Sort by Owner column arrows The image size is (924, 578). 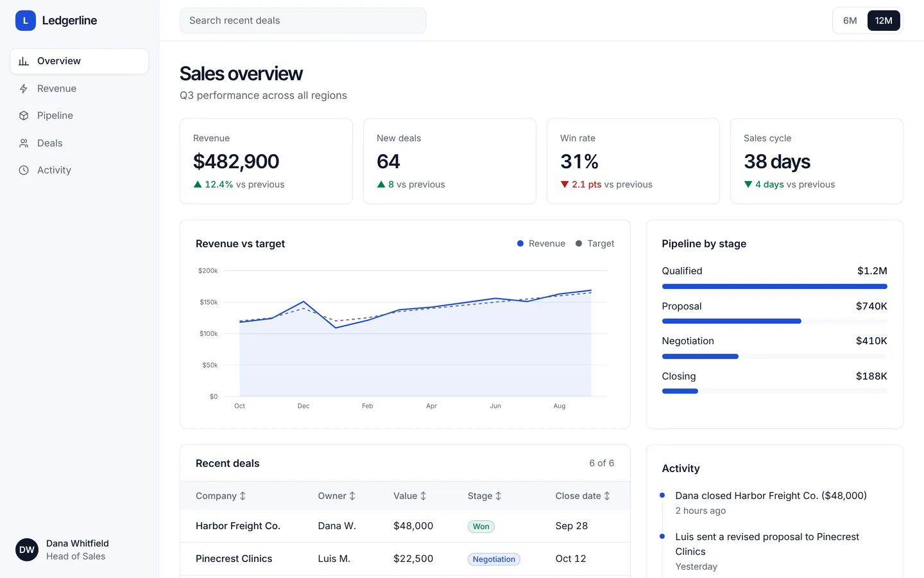[352, 496]
